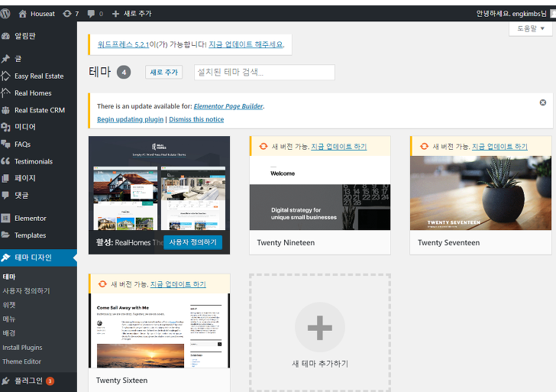Click the Elementor logo icon
556x392 pixels.
5,219
